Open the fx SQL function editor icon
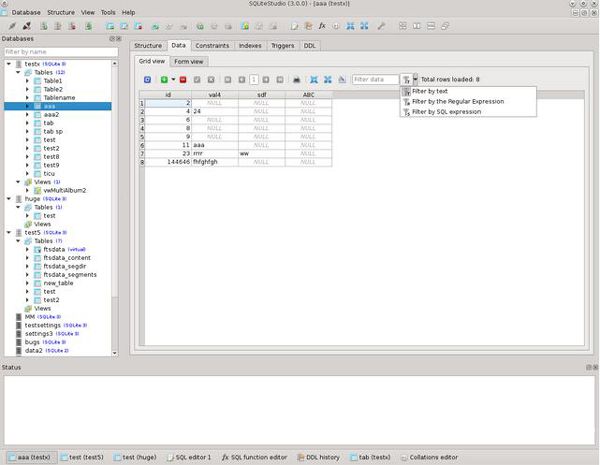 click(x=322, y=26)
